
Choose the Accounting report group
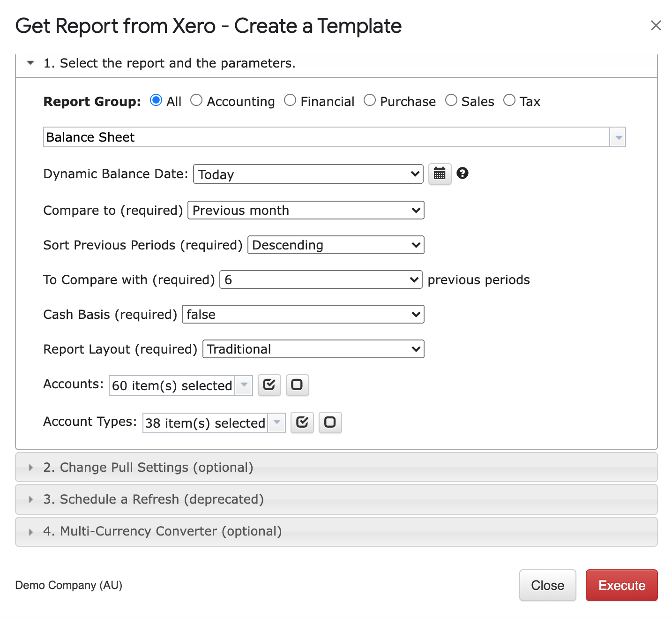[196, 100]
